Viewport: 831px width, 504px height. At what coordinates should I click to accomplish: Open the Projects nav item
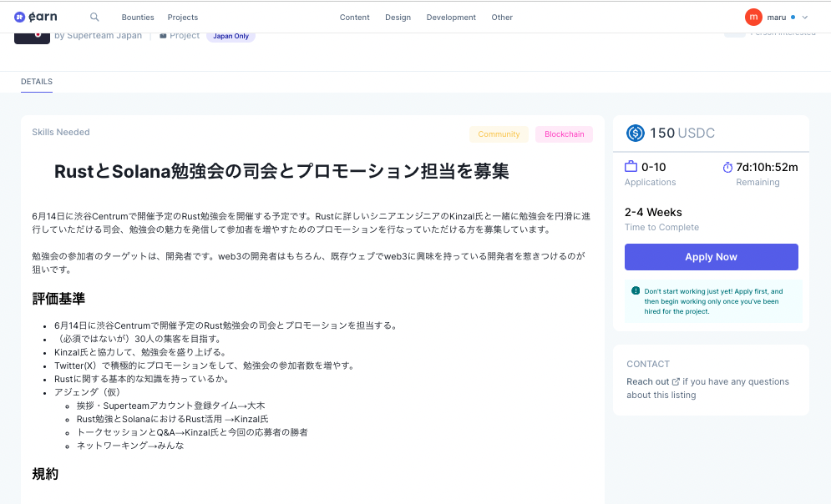tap(183, 18)
